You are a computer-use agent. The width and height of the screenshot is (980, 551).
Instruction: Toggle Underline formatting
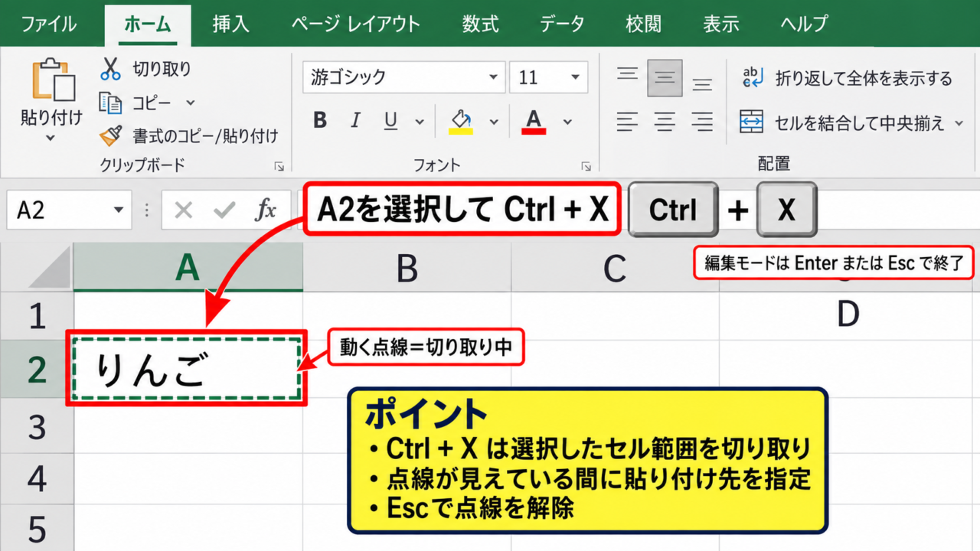click(390, 121)
